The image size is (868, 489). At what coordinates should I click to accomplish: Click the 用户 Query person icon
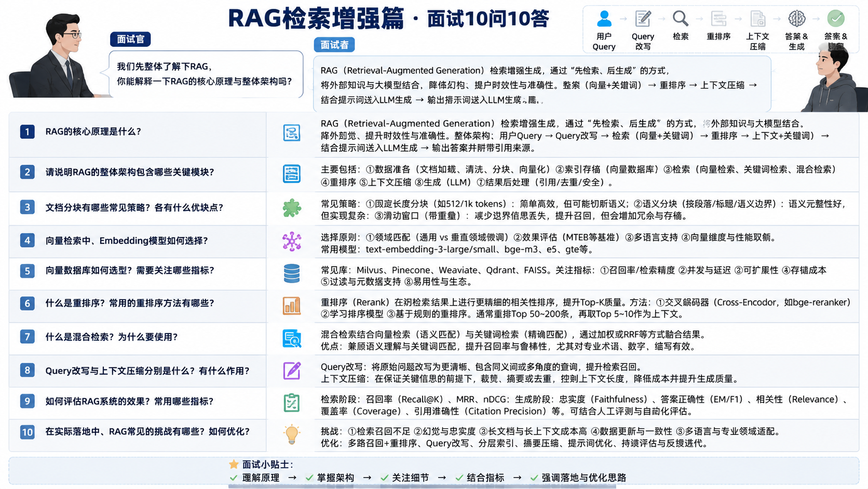[x=604, y=19]
